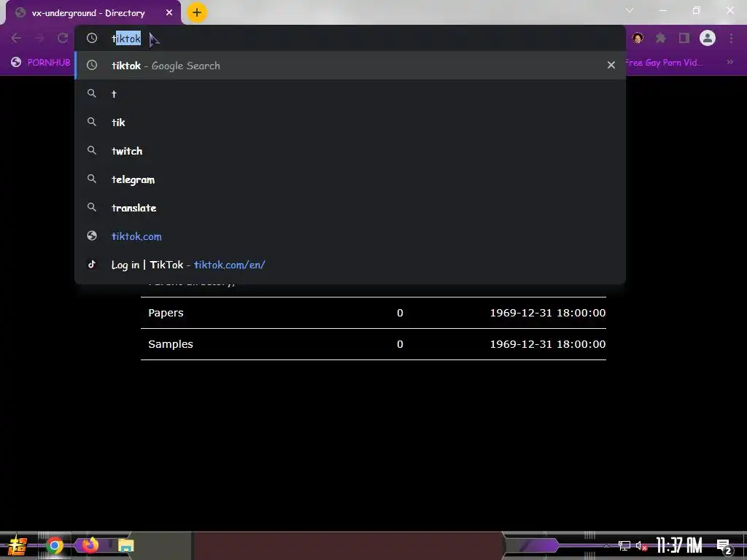The image size is (747, 560).
Task: Click the magnifier icon beside translate
Action: [92, 207]
